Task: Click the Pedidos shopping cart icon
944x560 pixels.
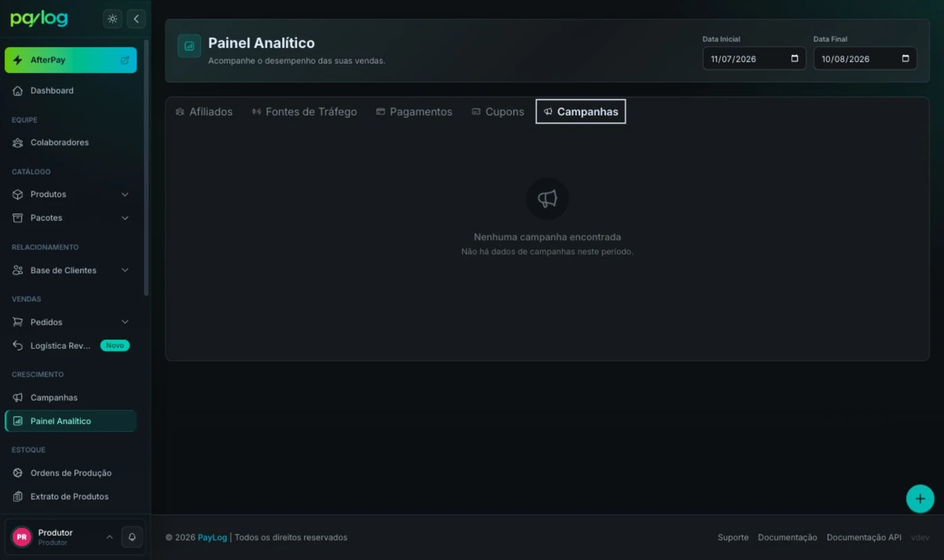Action: pos(18,322)
